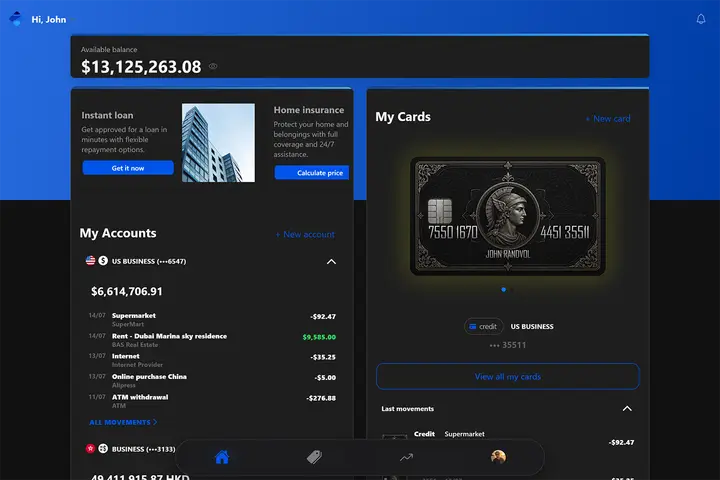Viewport: 720px width, 480px height.
Task: Open the Supermarket -$92.47 transaction
Action: (x=212, y=319)
